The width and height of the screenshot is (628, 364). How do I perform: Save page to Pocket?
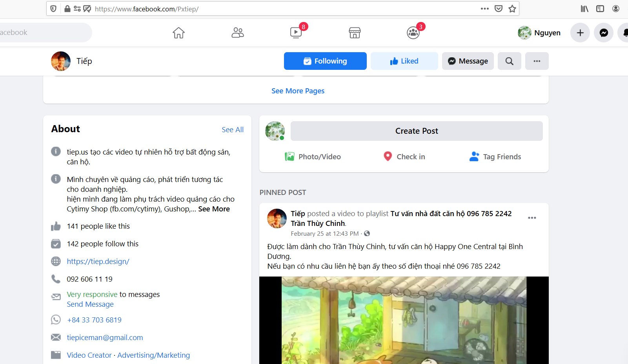point(499,9)
